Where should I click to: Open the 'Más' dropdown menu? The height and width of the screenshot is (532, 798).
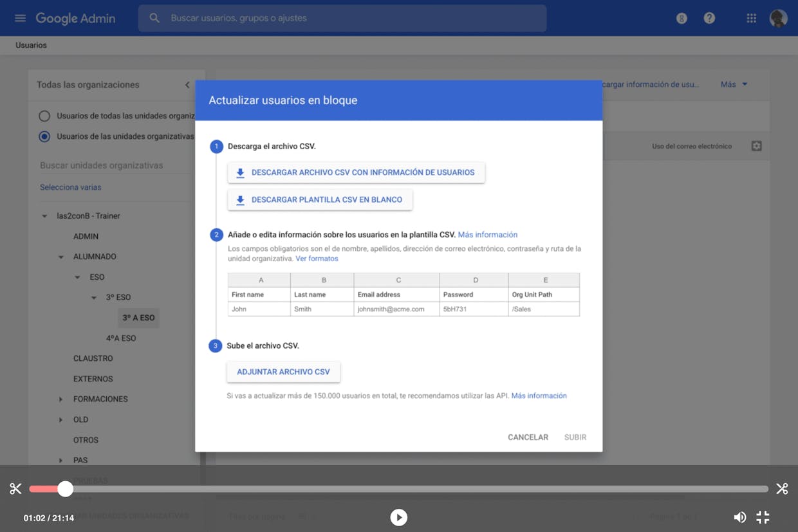pos(734,84)
